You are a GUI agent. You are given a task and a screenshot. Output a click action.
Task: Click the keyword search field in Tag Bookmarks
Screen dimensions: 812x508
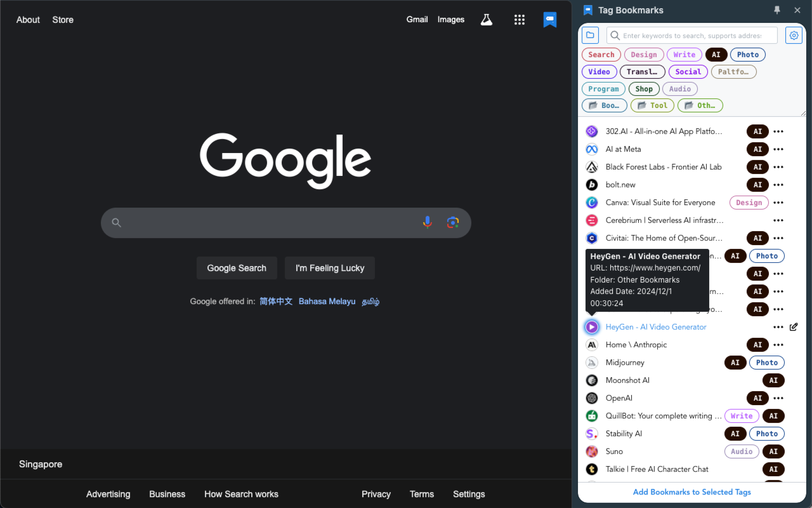[691, 35]
